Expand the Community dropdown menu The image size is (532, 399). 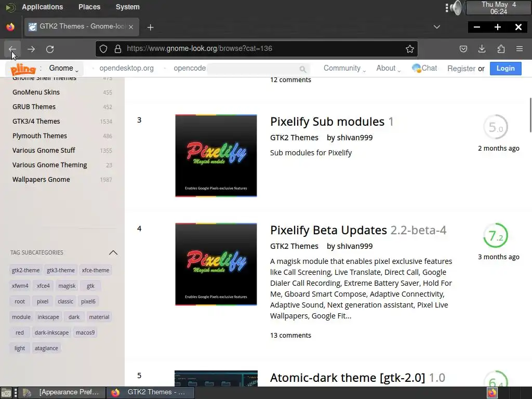344,68
